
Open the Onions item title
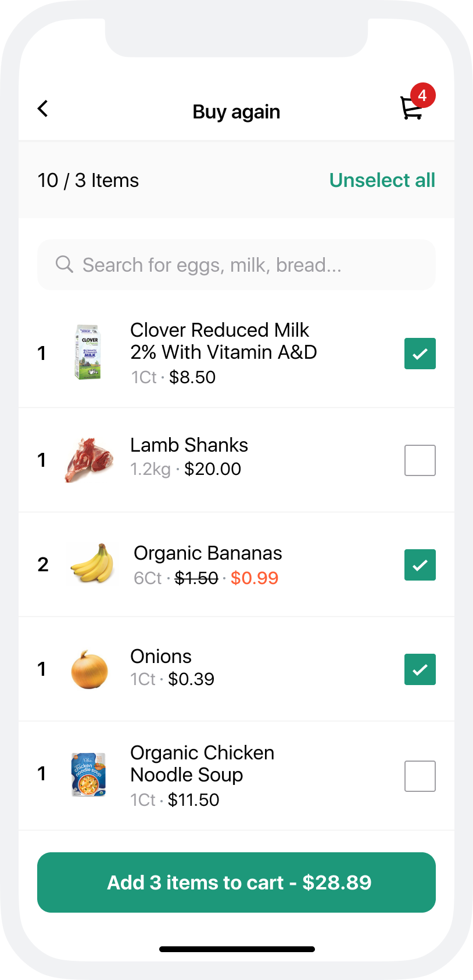click(x=161, y=657)
